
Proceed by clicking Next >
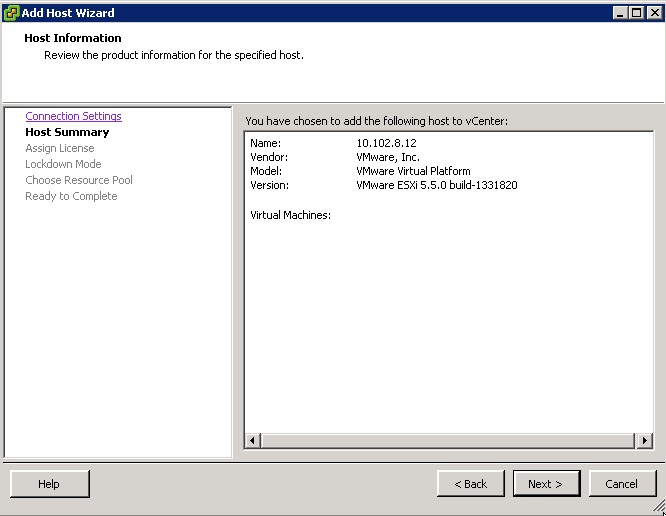[545, 484]
